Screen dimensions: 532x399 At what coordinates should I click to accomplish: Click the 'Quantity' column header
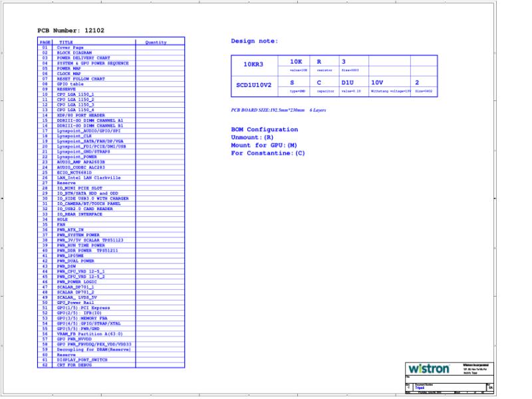(156, 43)
